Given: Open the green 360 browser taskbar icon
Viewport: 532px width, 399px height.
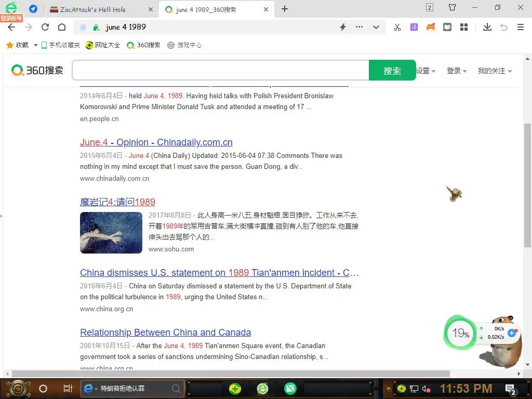Looking at the screenshot, I should click(x=262, y=389).
